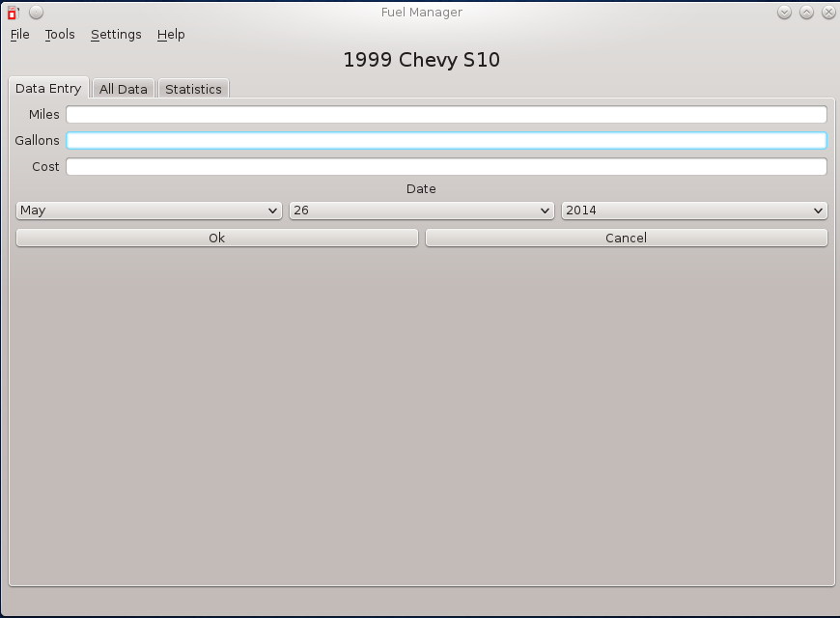This screenshot has width=840, height=618.
Task: Focus the Cost input field
Action: pyautogui.click(x=446, y=167)
